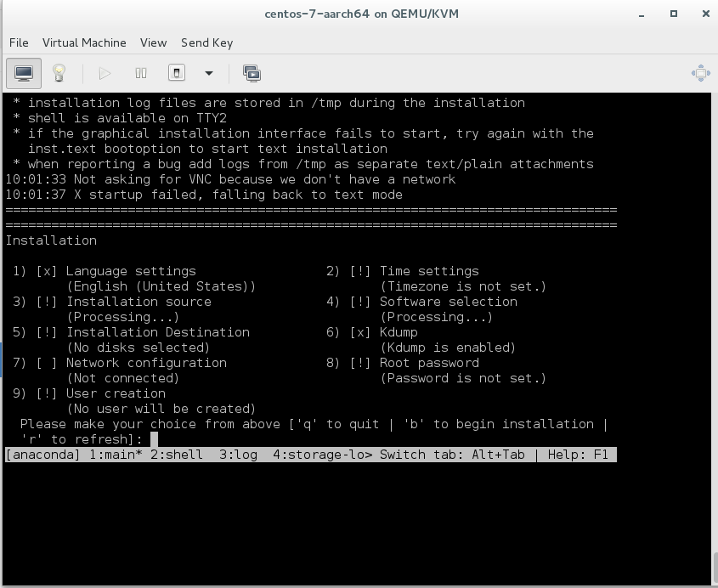Image resolution: width=718 pixels, height=588 pixels.
Task: Click the '1:main*' anaconda tab
Action: (x=116, y=455)
